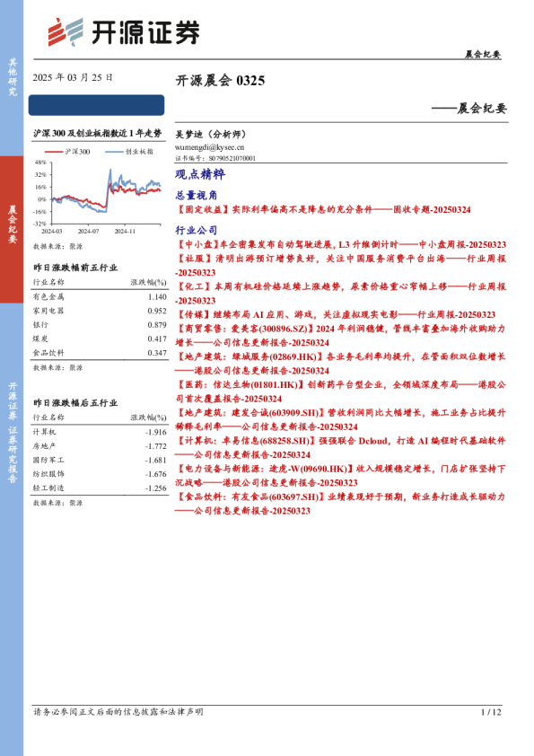The image size is (534, 756).
Task: Click the 昨日涨跌幅前五行业 table title
Action: pos(75,268)
